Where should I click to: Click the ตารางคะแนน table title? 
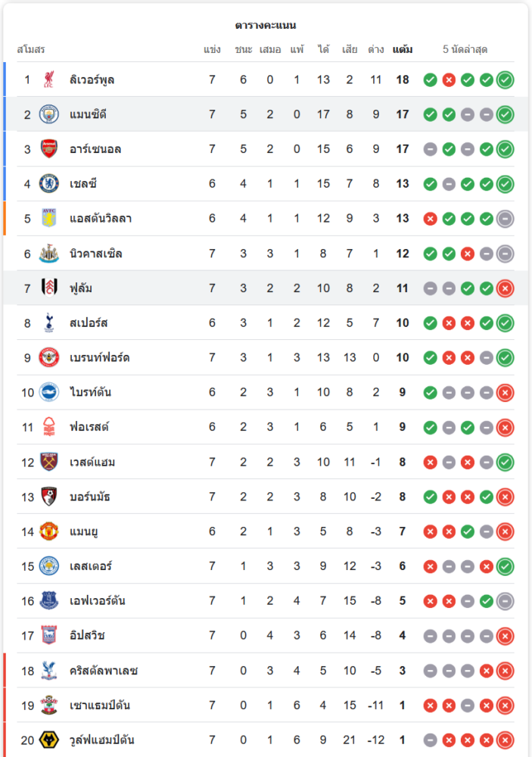(x=266, y=26)
